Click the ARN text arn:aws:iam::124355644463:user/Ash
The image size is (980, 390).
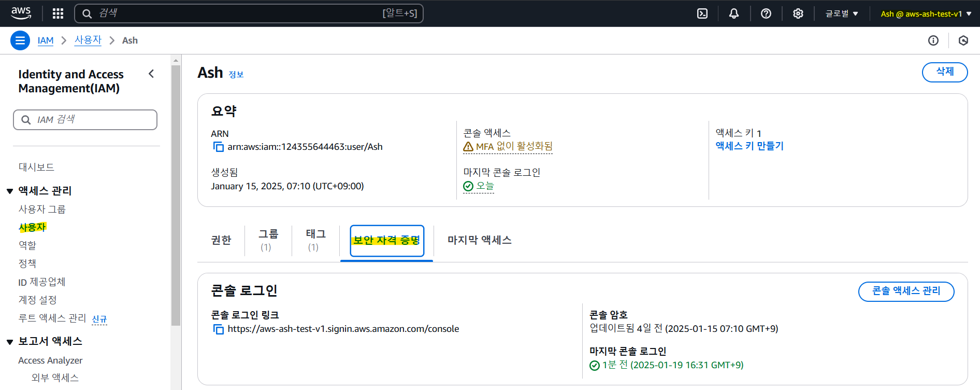305,147
